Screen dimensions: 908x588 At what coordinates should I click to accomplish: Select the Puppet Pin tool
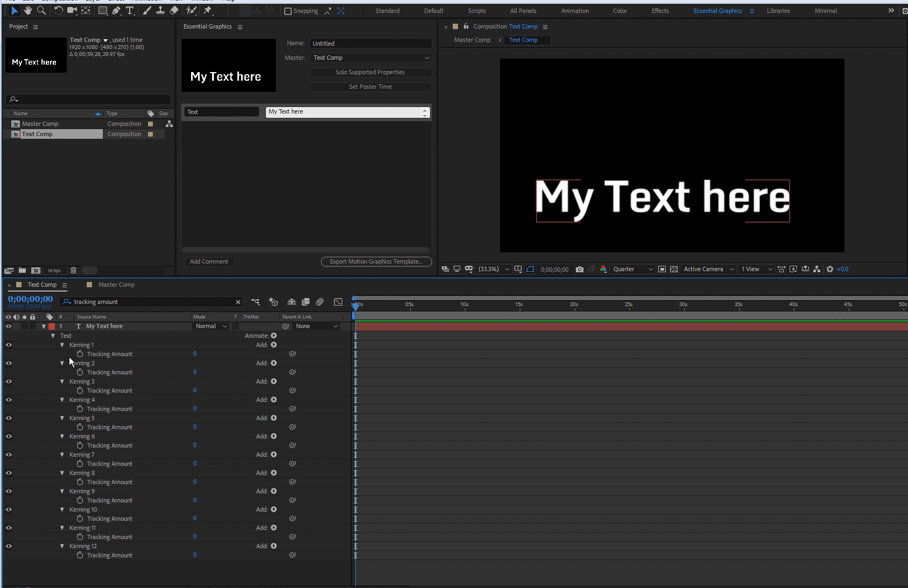pyautogui.click(x=208, y=11)
